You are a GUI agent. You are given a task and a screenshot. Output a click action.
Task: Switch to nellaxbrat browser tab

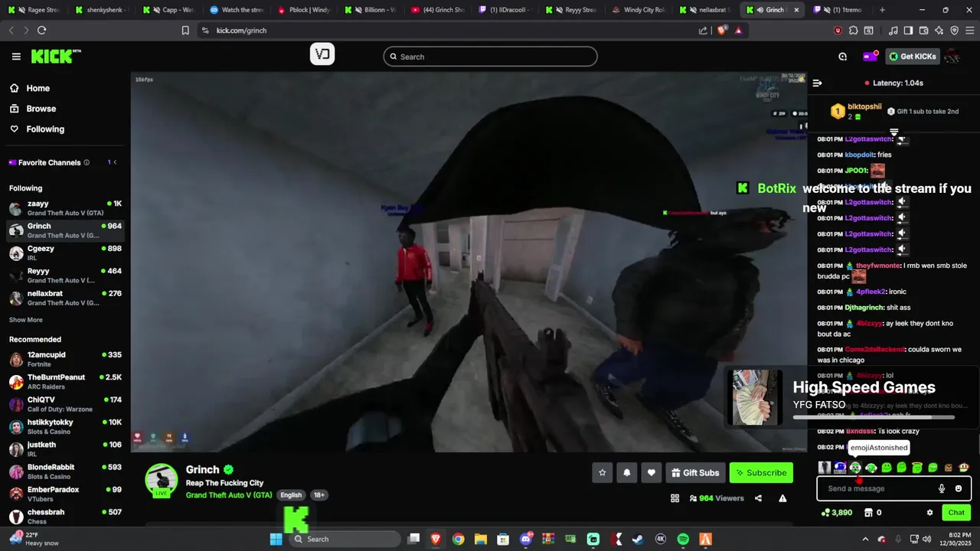click(x=704, y=10)
